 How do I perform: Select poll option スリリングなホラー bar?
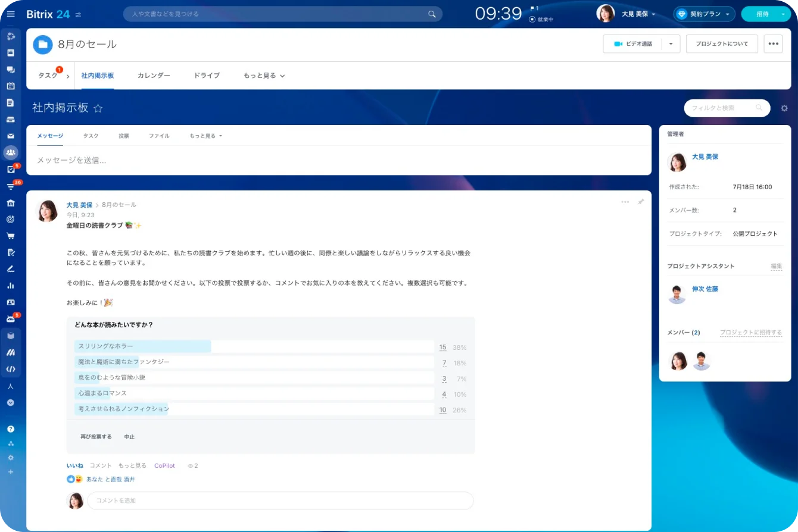254,346
